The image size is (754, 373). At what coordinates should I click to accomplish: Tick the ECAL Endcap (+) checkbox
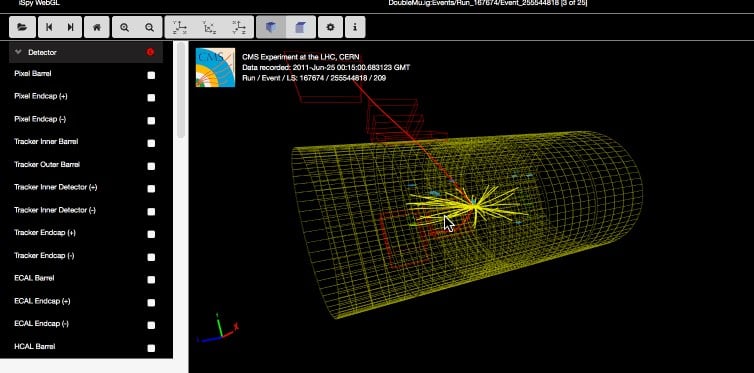point(151,303)
